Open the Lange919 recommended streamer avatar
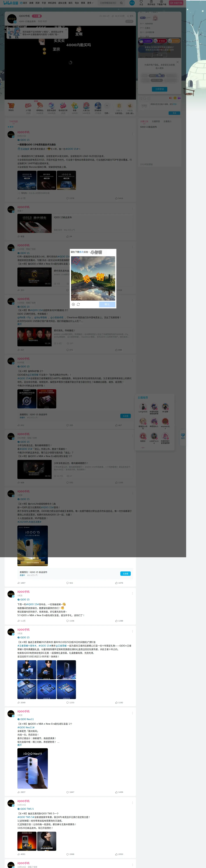206x868 pixels. click(x=143, y=407)
